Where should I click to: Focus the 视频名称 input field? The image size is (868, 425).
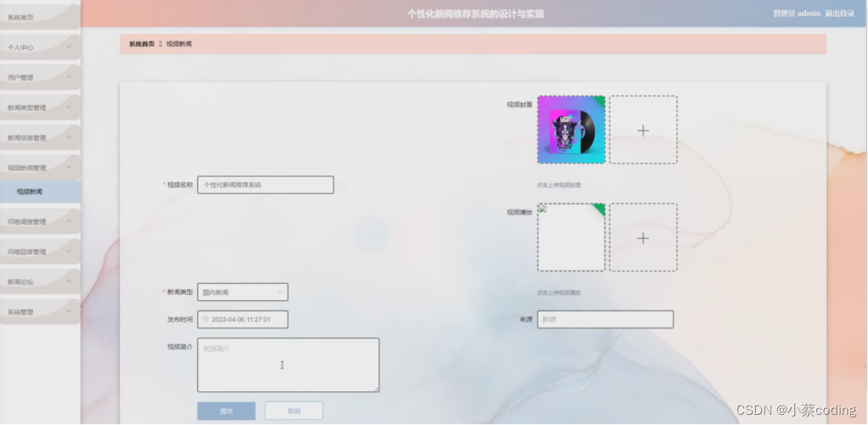point(265,185)
